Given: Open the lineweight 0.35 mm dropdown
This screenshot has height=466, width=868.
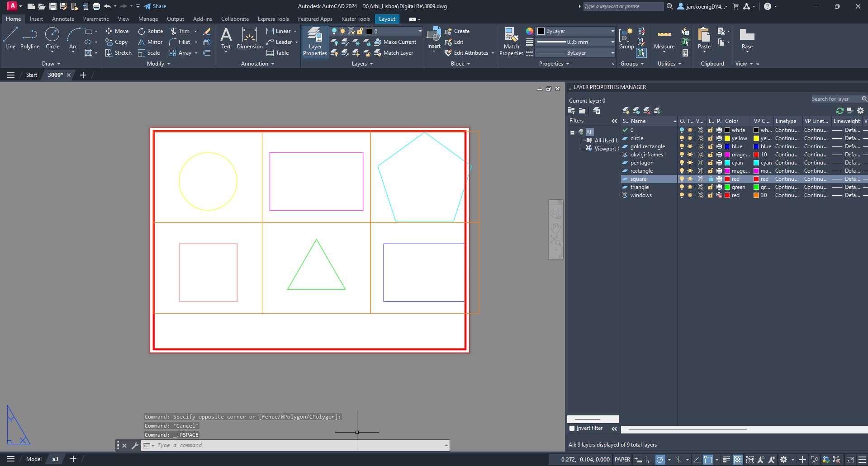Looking at the screenshot, I should click(612, 42).
